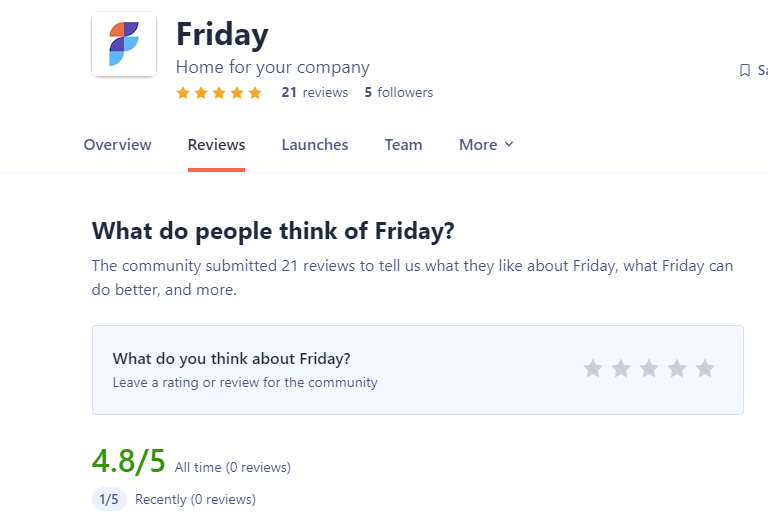Expand the More dropdown chevron
The image size is (768, 517).
(509, 144)
